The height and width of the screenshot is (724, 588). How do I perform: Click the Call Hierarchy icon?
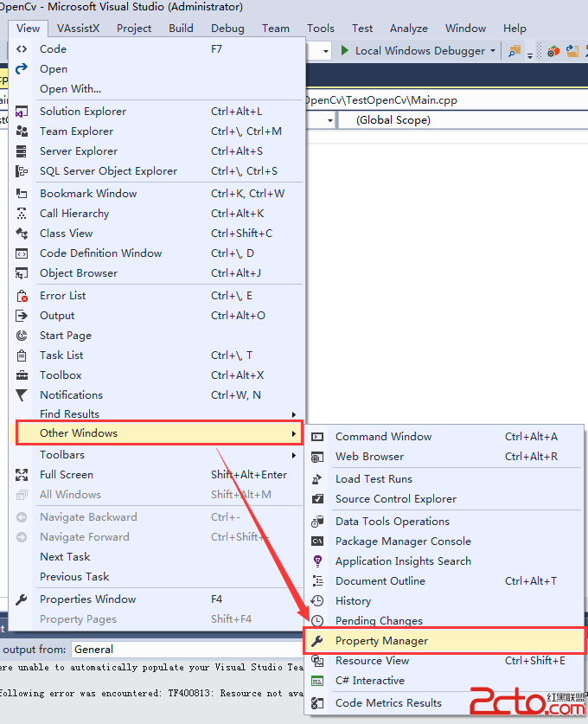pyautogui.click(x=22, y=214)
